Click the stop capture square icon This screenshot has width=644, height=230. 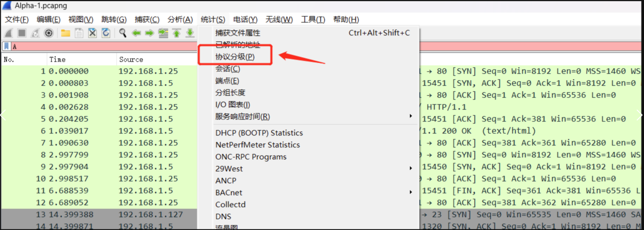(22, 33)
